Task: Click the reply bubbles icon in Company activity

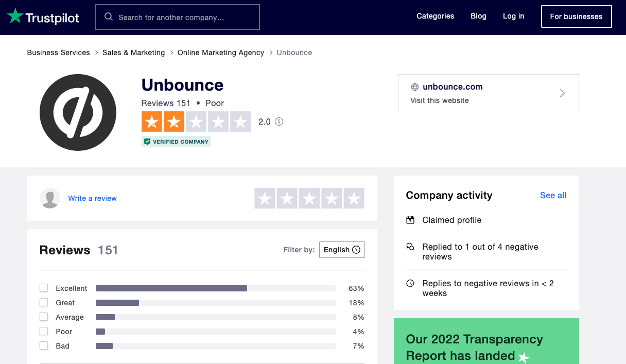Action: (410, 247)
